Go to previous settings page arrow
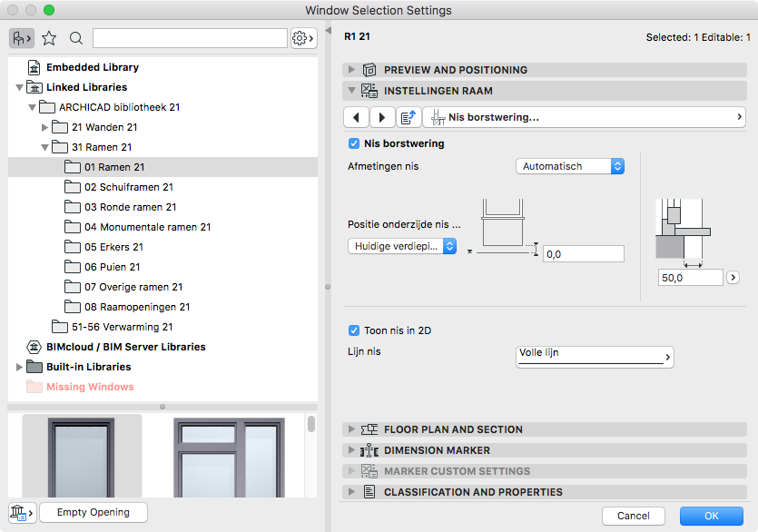The image size is (758, 532). [356, 117]
